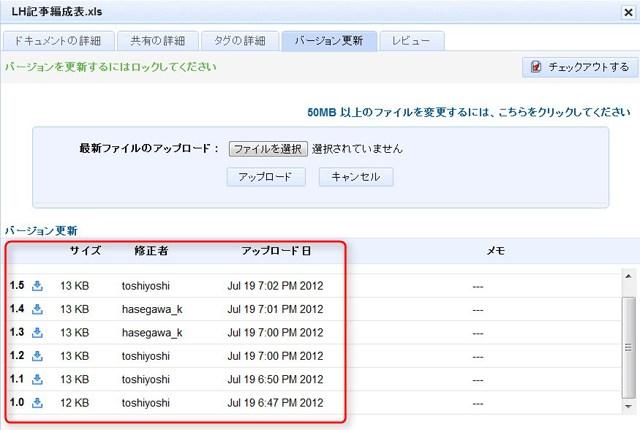Click the チェックアウトする button
Screen dimensions: 640x430
coord(580,67)
